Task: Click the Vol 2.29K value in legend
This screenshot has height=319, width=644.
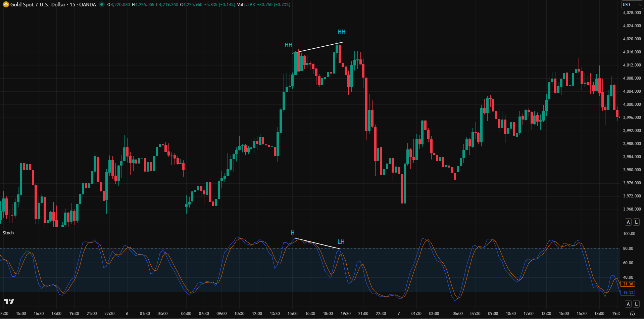Action: point(246,5)
